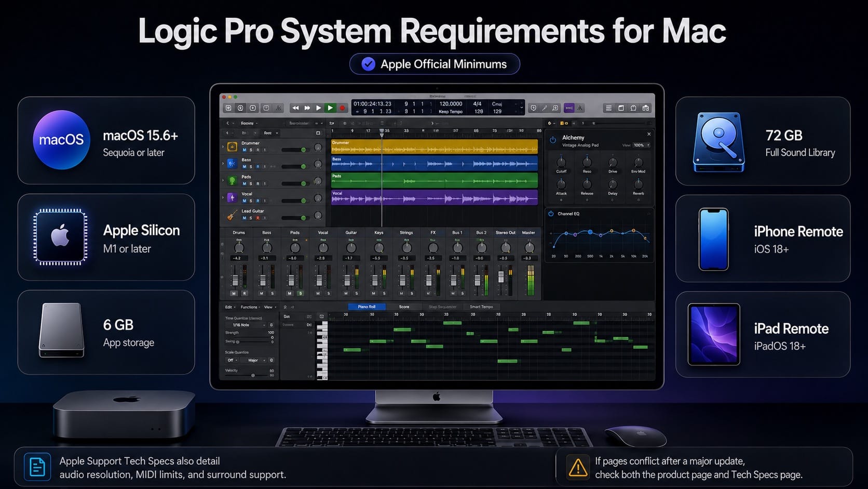Click the purple count-in toolbar button
Viewport: 868px width, 489px height.
(x=569, y=108)
